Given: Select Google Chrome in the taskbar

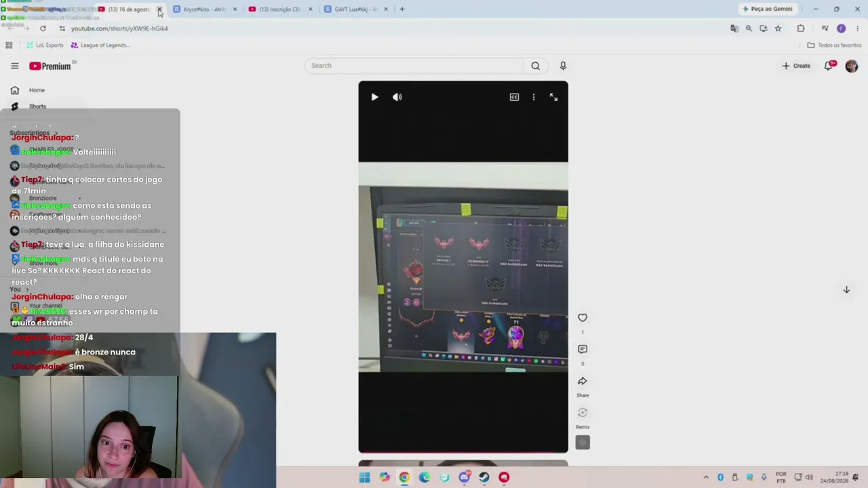Looking at the screenshot, I should [404, 477].
